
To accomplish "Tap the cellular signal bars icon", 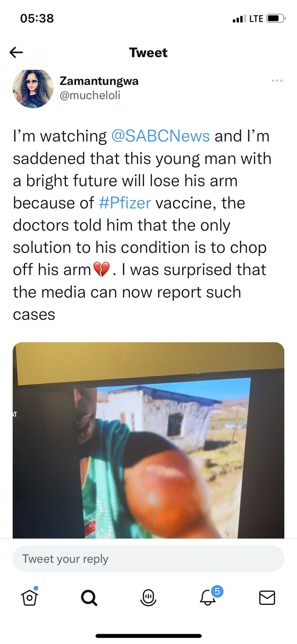I will tap(239, 19).
